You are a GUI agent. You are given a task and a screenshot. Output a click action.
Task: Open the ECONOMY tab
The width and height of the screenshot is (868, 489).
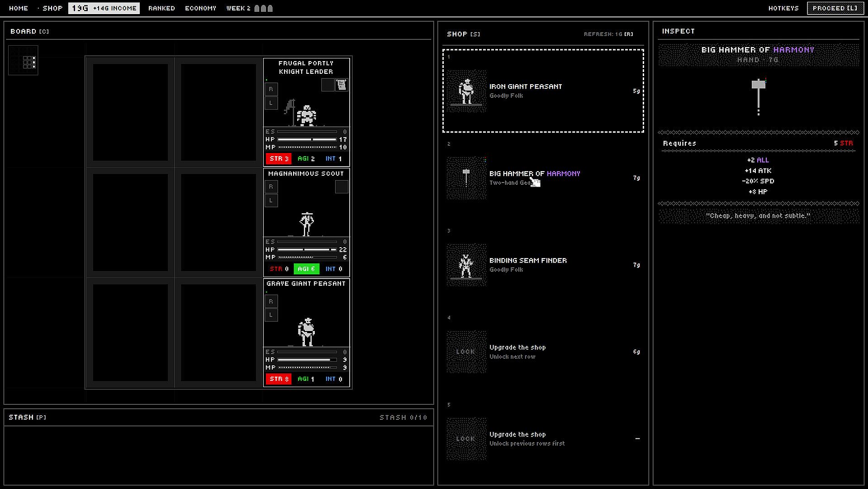(x=200, y=8)
